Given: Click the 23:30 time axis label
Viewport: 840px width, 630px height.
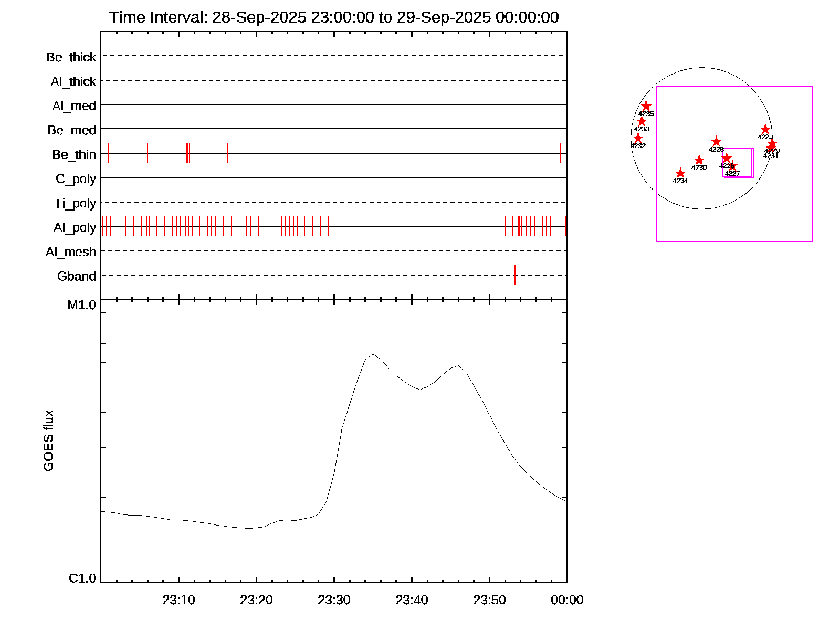Looking at the screenshot, I should [334, 600].
